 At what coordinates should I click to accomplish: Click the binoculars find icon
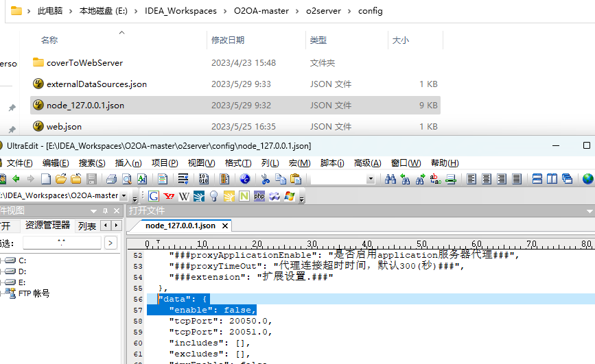pos(390,179)
